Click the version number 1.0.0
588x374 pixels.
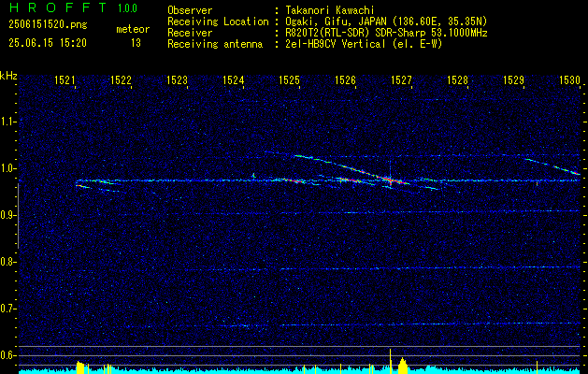pos(127,8)
